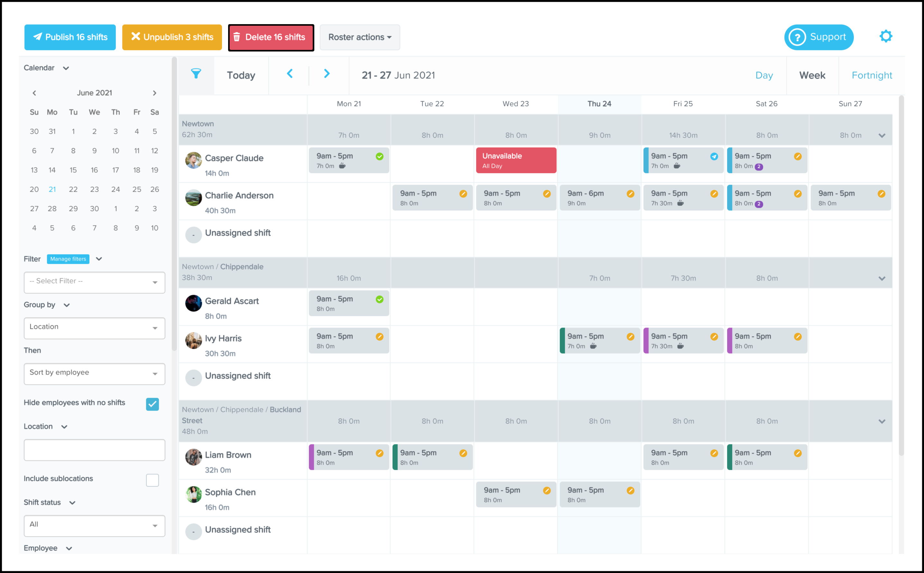
Task: Click green confirmed tick on Gerald Ascart's shift
Action: point(379,299)
